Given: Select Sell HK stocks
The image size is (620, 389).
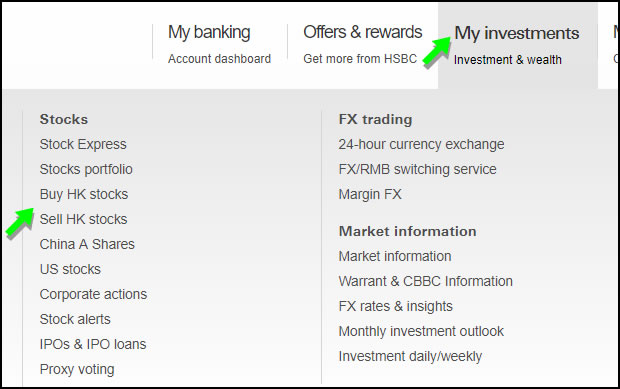Looking at the screenshot, I should 83,219.
